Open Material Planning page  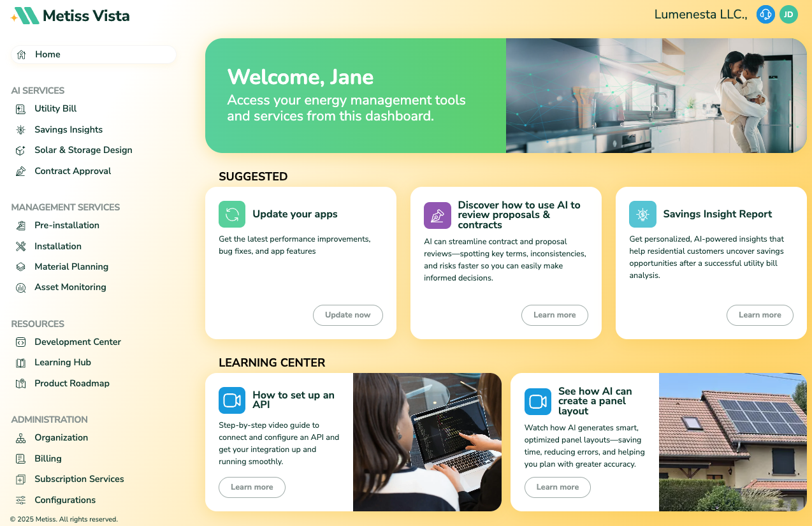pyautogui.click(x=71, y=267)
